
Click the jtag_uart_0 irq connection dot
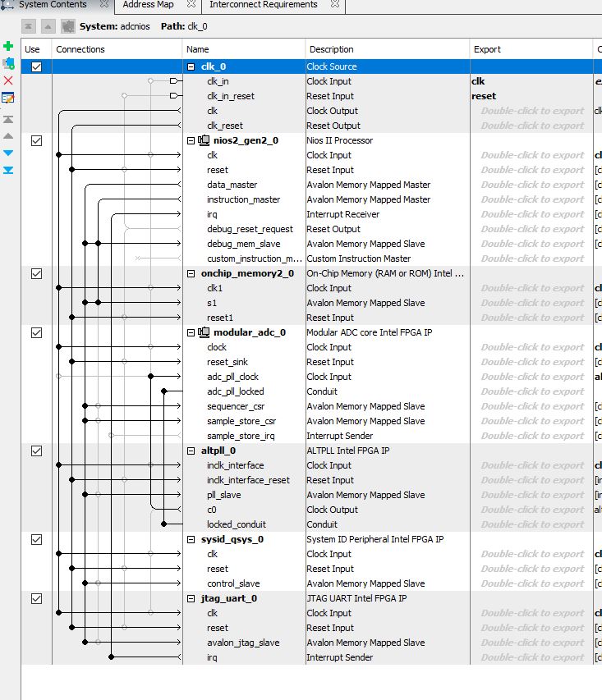pos(111,657)
